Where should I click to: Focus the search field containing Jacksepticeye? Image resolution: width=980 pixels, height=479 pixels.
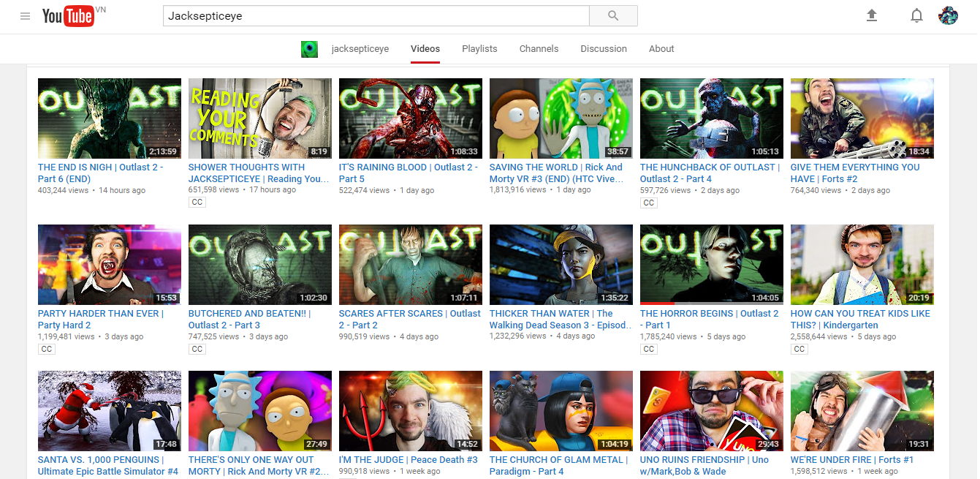pyautogui.click(x=376, y=15)
